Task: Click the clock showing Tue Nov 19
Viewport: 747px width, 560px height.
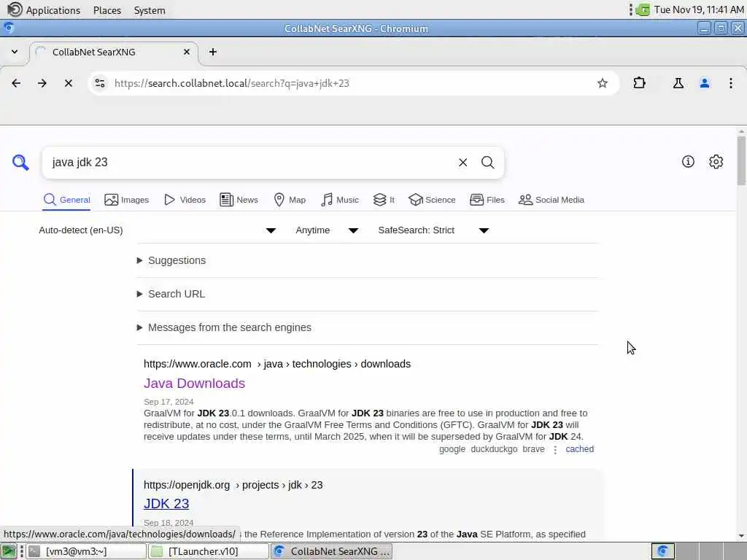Action: click(x=698, y=9)
